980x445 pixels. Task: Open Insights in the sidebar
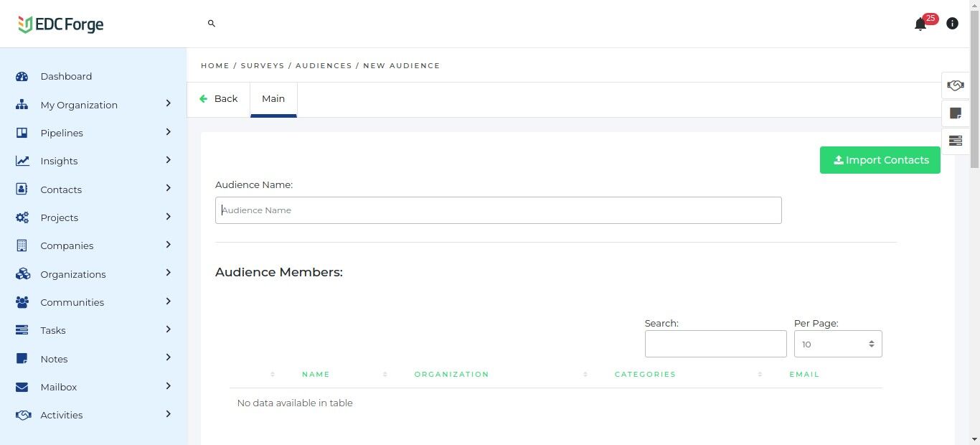[59, 161]
